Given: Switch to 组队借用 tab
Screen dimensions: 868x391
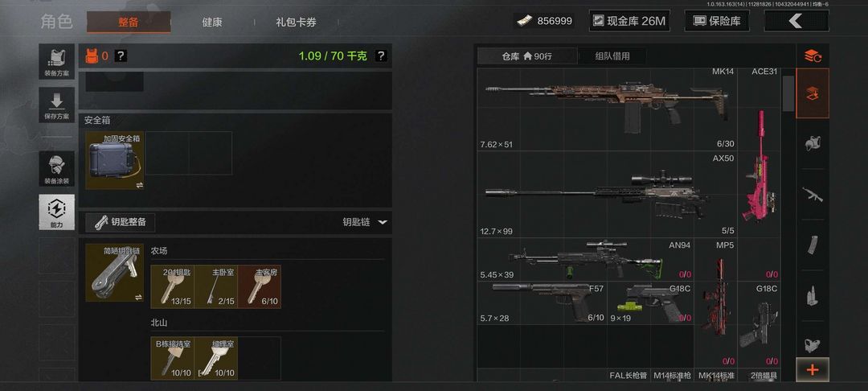Looking at the screenshot, I should point(612,56).
